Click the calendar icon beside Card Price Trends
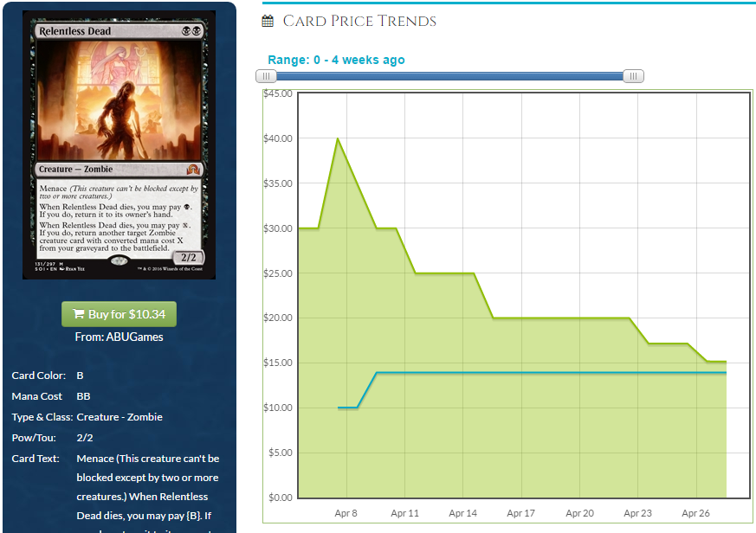 [x=268, y=21]
